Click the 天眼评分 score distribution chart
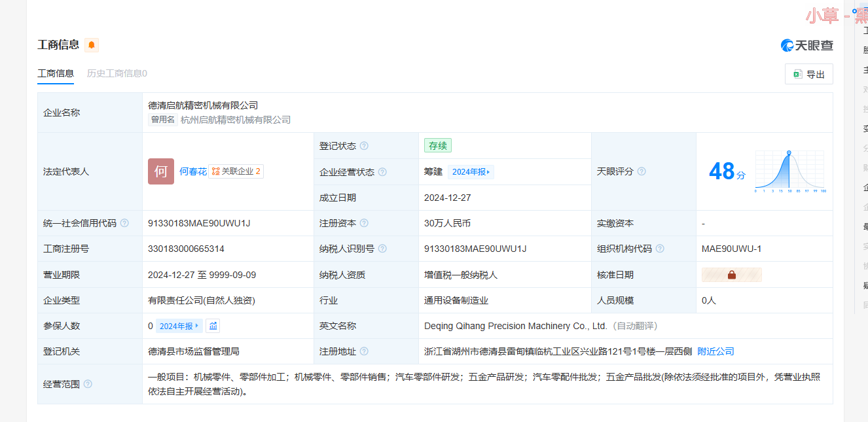Viewport: 868px width, 422px height. pos(789,171)
